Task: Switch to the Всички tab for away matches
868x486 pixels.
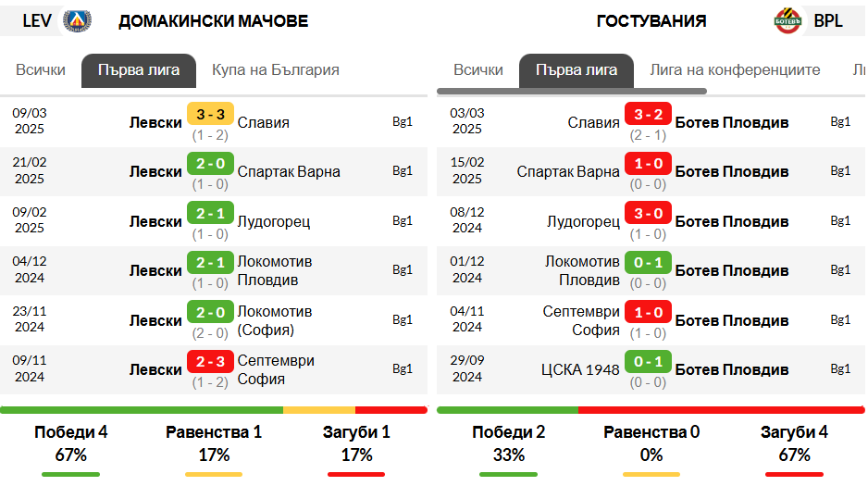Action: coord(478,70)
